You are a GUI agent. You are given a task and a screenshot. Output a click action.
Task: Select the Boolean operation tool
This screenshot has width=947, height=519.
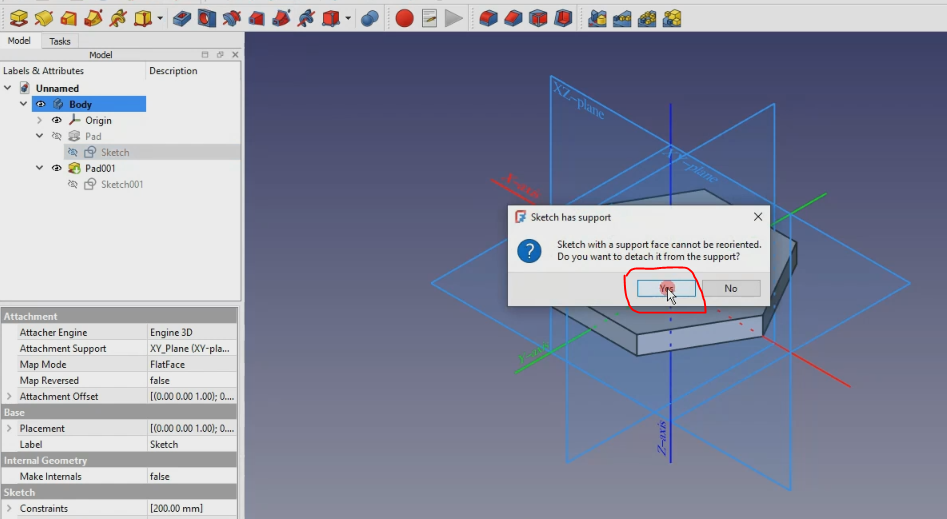370,19
